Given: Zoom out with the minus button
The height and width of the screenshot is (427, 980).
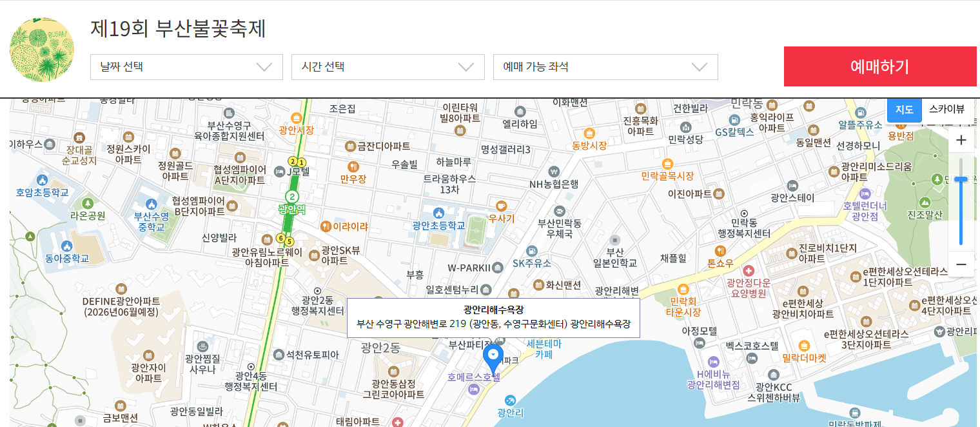Looking at the screenshot, I should coord(961,264).
